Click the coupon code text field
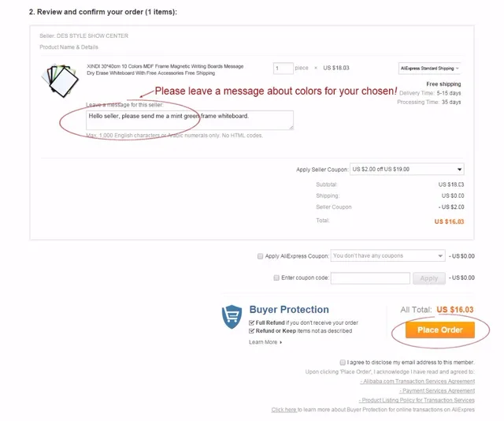Viewport: 504px width, 421px height. 370,278
